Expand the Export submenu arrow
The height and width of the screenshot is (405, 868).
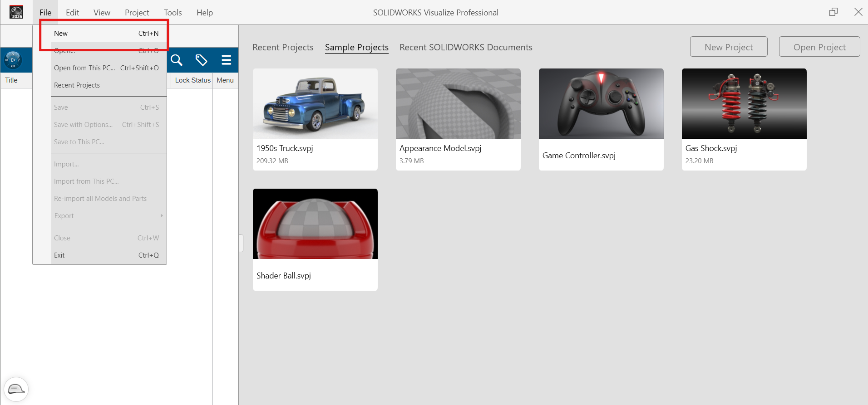tap(162, 216)
